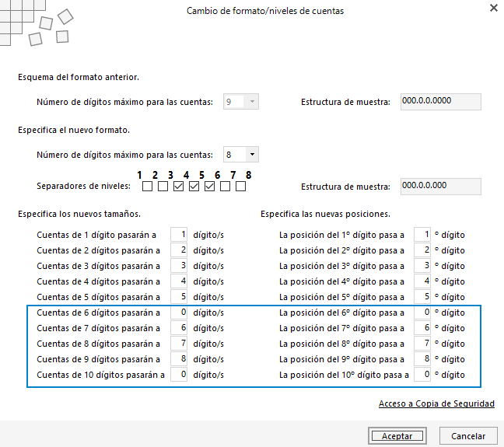
Task: Click 'Especifica el nuevo formato.' heading
Action: coord(74,130)
